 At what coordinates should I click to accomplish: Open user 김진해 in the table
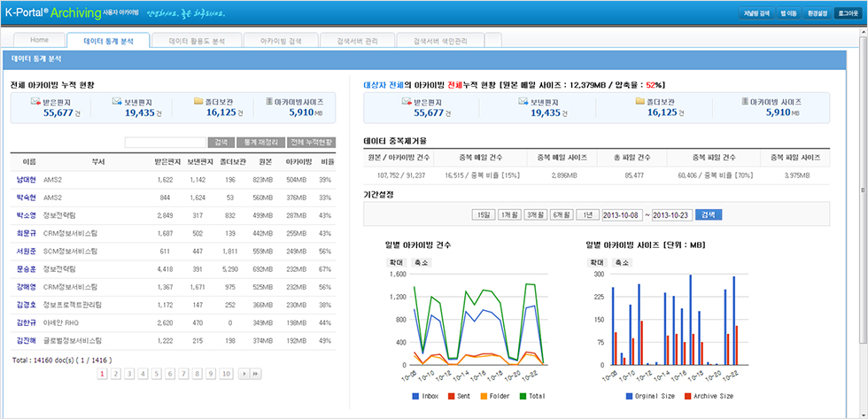26,340
